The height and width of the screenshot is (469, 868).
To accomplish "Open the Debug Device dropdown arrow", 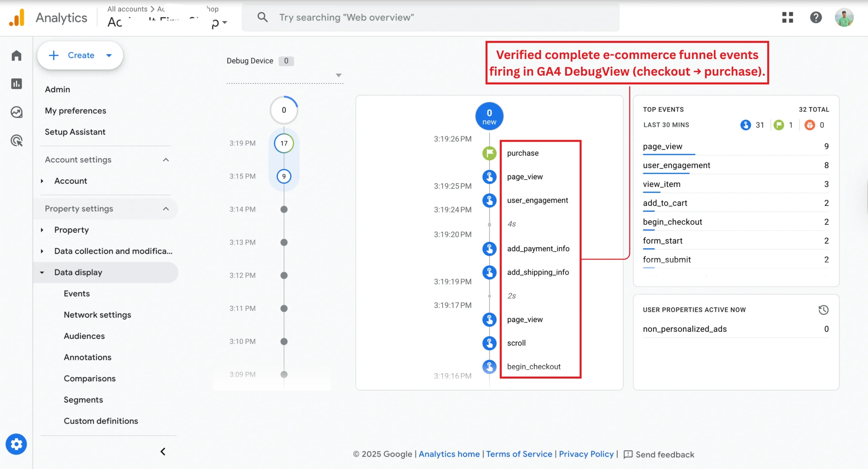I will coord(338,75).
